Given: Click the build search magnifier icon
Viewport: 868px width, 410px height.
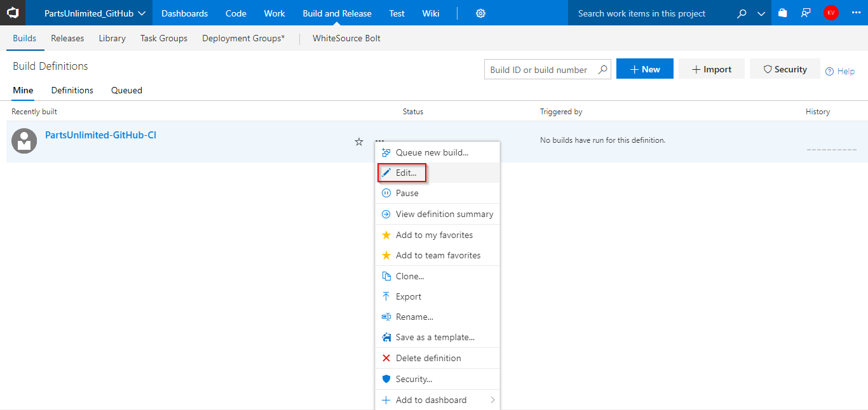Looking at the screenshot, I should [603, 70].
